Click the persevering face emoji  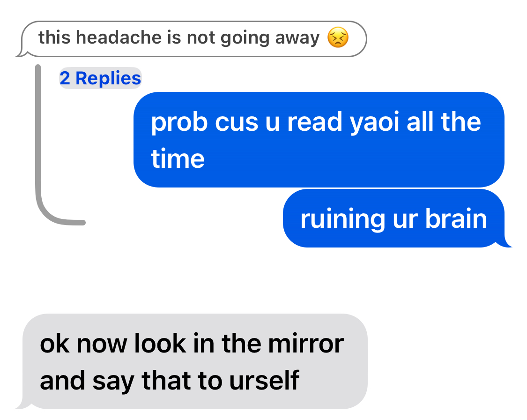click(338, 37)
